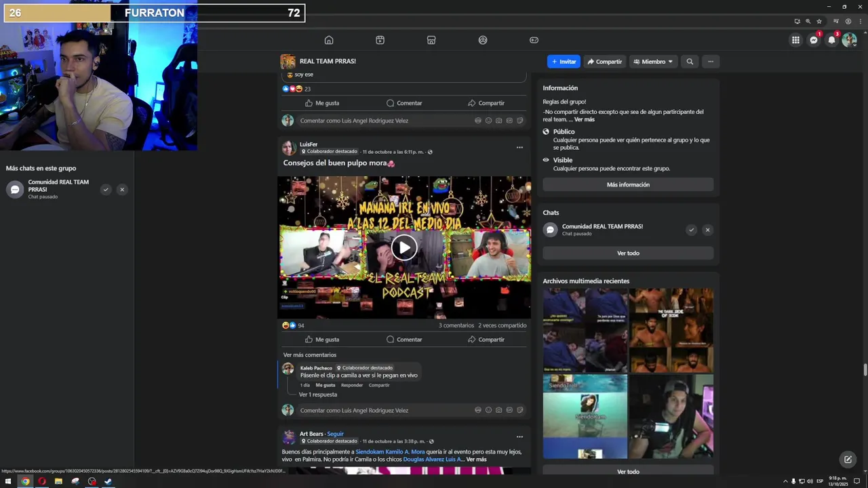This screenshot has height=488, width=868.
Task: Open the streamer with cap media thumbnail
Action: (671, 416)
